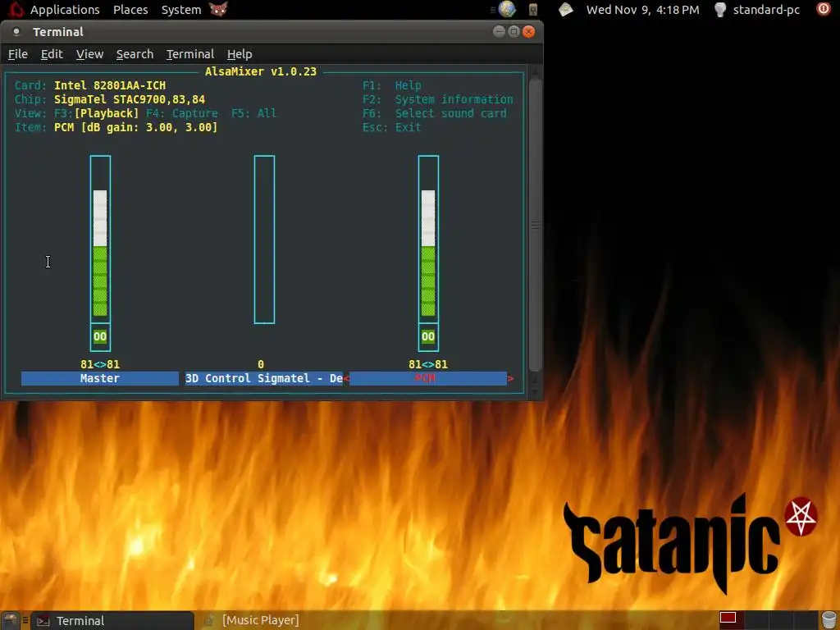Click the F6: Select sound card text
The height and width of the screenshot is (630, 840).
point(435,113)
